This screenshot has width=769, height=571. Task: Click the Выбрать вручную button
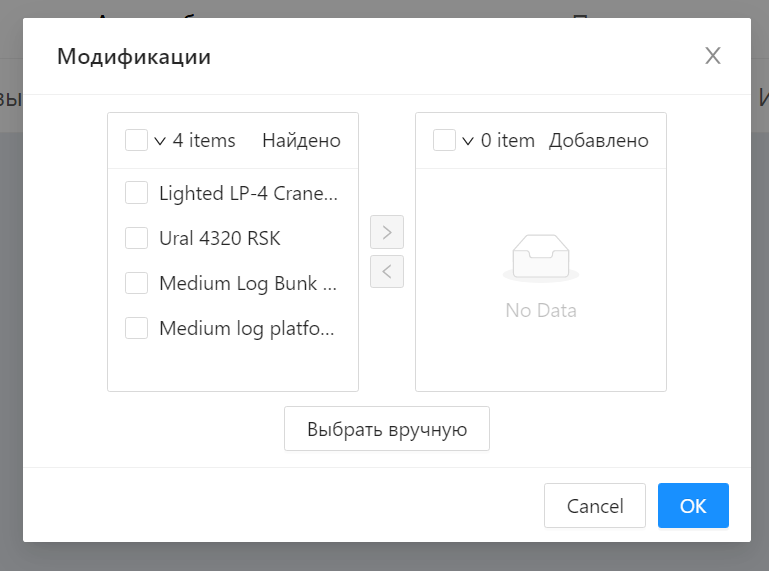pyautogui.click(x=387, y=429)
